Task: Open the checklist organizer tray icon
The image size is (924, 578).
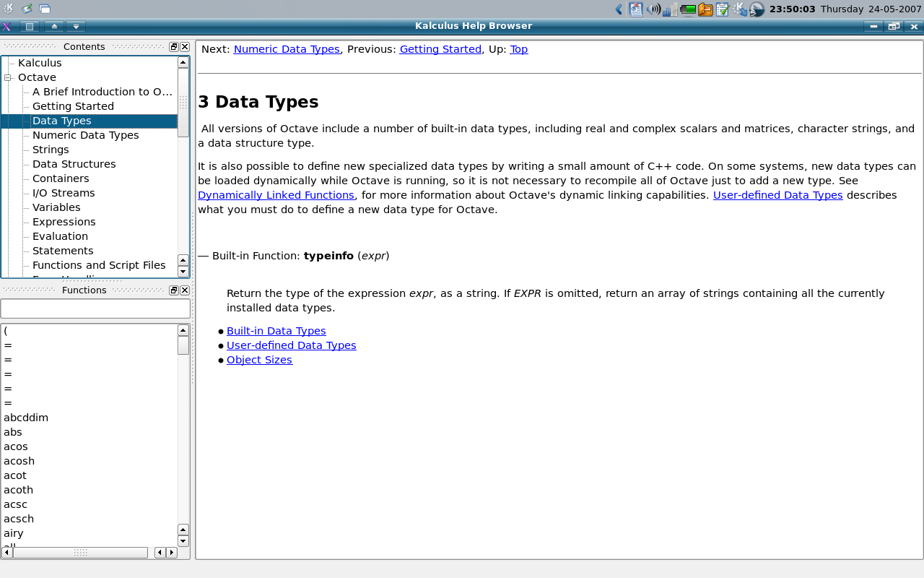Action: click(x=722, y=9)
